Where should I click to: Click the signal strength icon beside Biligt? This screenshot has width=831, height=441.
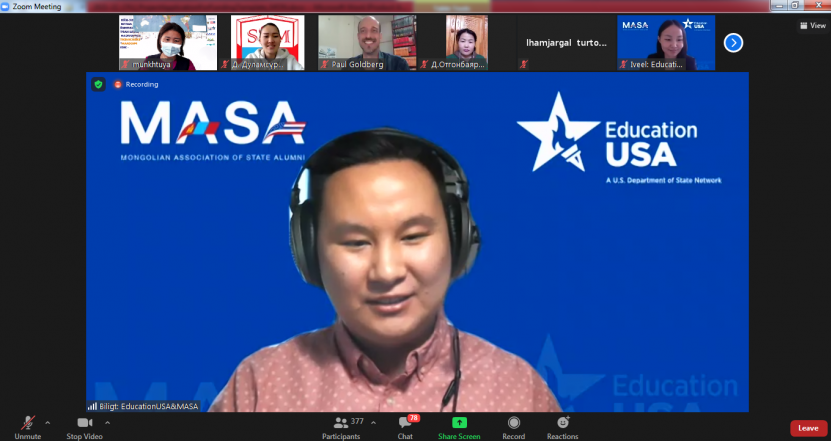tap(92, 407)
